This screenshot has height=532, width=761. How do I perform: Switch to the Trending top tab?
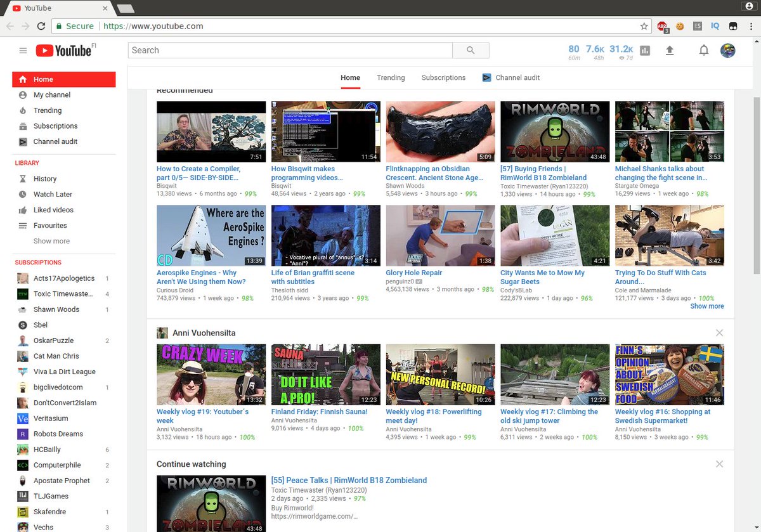coord(391,77)
